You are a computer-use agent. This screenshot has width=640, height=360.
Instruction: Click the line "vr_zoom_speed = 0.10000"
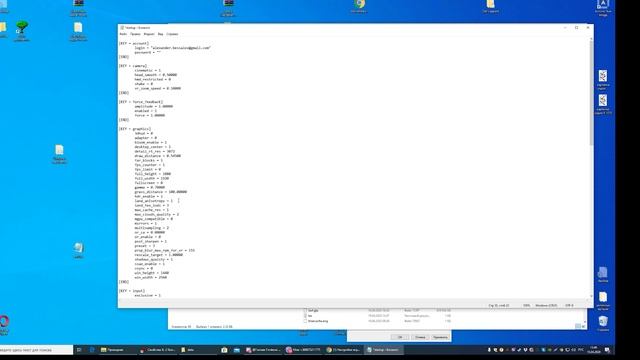(x=158, y=88)
